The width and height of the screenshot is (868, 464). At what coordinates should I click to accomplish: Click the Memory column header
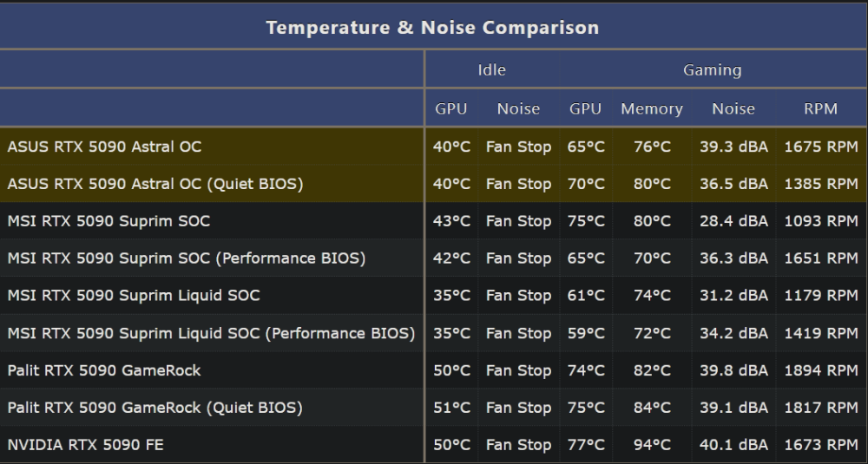[652, 108]
